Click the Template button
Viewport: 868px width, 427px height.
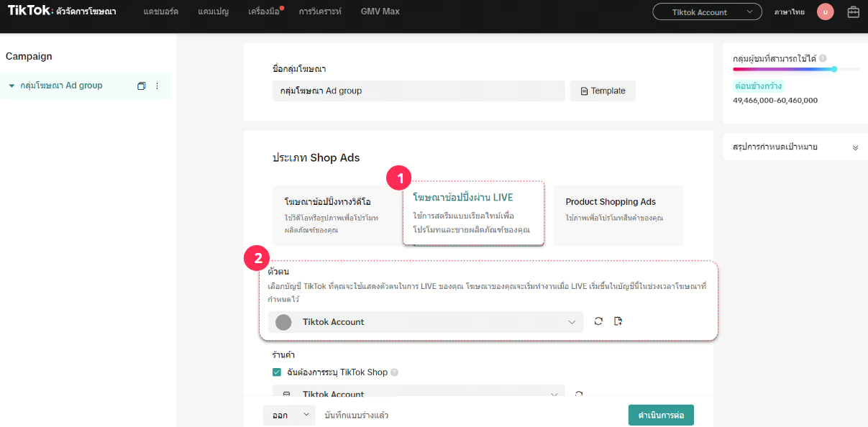603,91
